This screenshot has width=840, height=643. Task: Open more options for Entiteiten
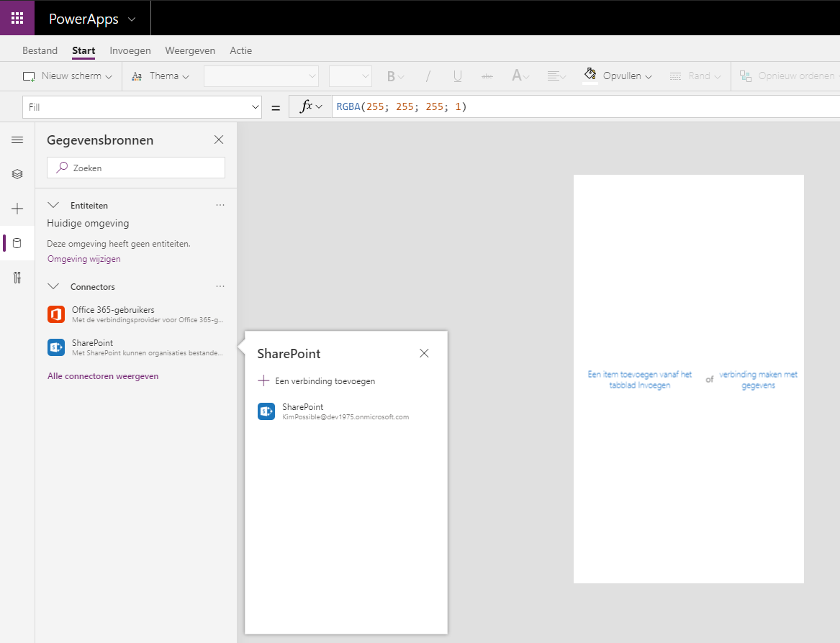220,205
